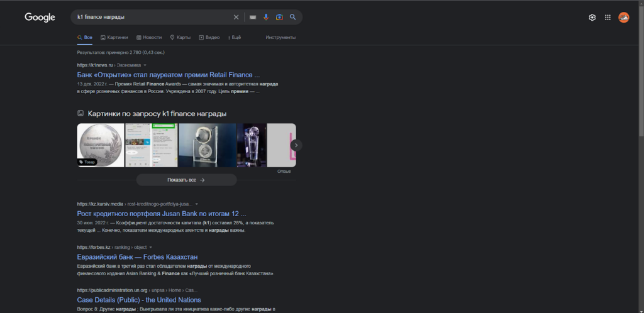Switch to the Карты tab
The width and height of the screenshot is (644, 313).
(x=180, y=37)
